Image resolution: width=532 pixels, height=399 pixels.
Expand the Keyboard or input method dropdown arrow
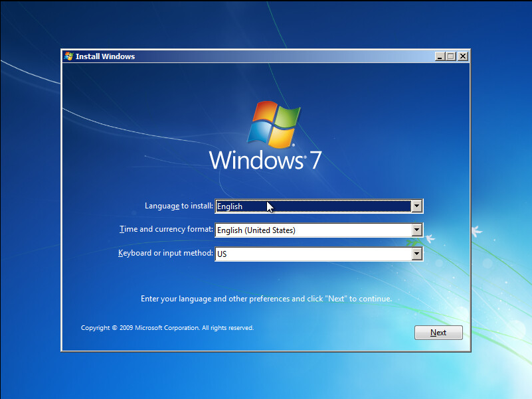416,254
